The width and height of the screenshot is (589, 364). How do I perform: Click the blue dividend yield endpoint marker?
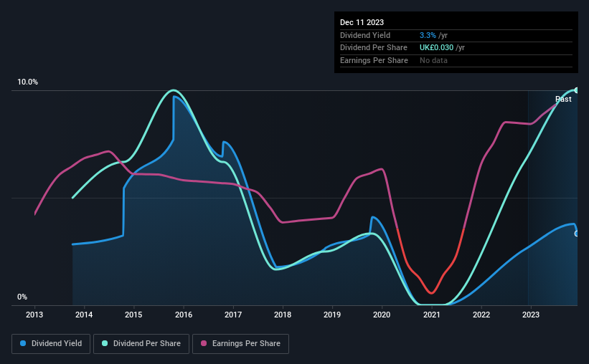click(x=577, y=234)
